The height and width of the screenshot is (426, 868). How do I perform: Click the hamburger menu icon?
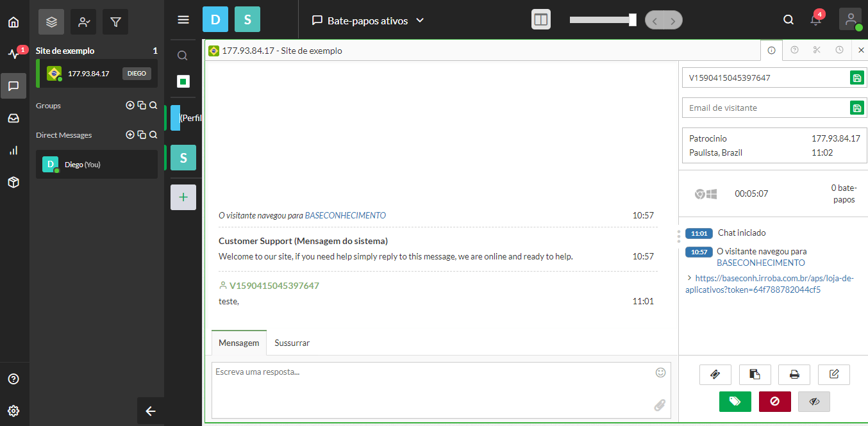click(183, 20)
